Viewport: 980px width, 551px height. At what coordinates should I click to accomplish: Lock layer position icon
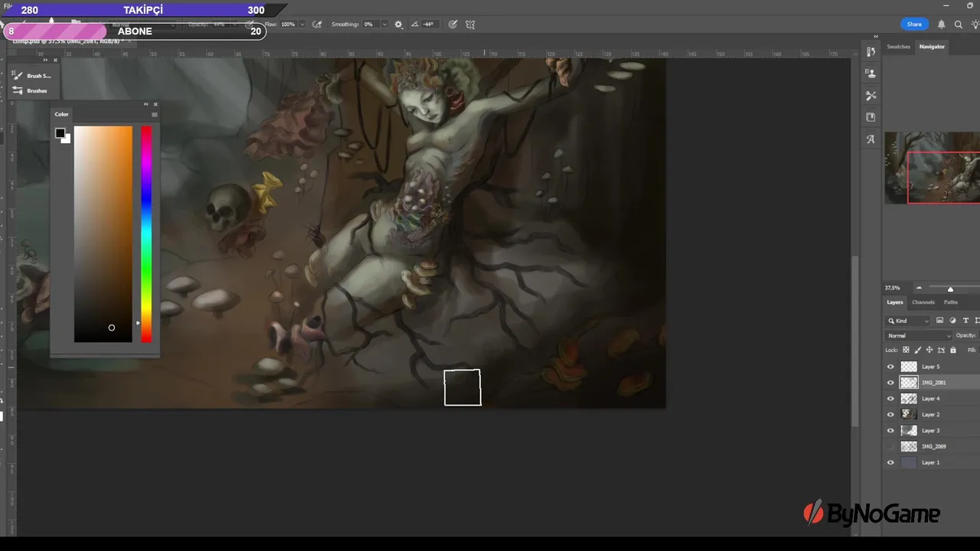tap(929, 350)
